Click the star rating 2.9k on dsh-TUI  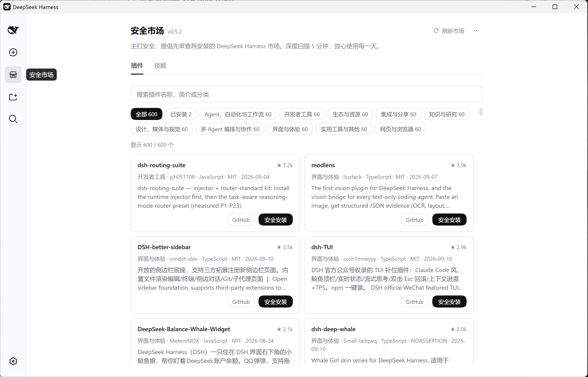(458, 247)
